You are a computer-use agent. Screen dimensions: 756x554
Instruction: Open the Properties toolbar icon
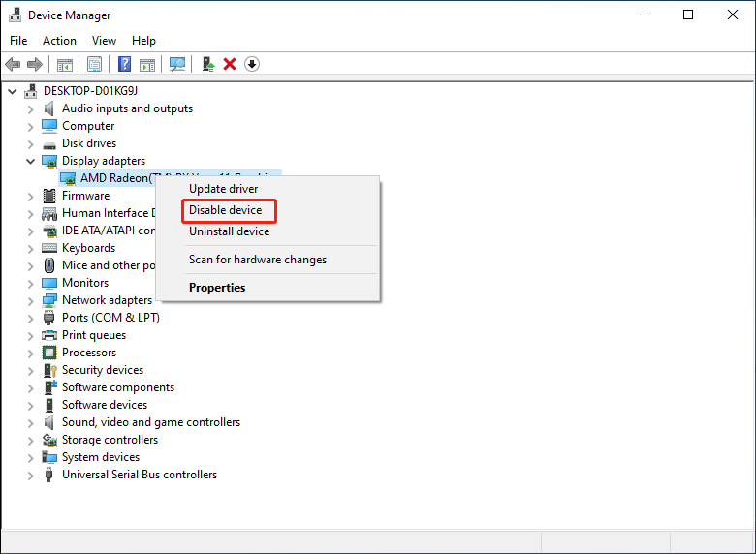coord(95,64)
